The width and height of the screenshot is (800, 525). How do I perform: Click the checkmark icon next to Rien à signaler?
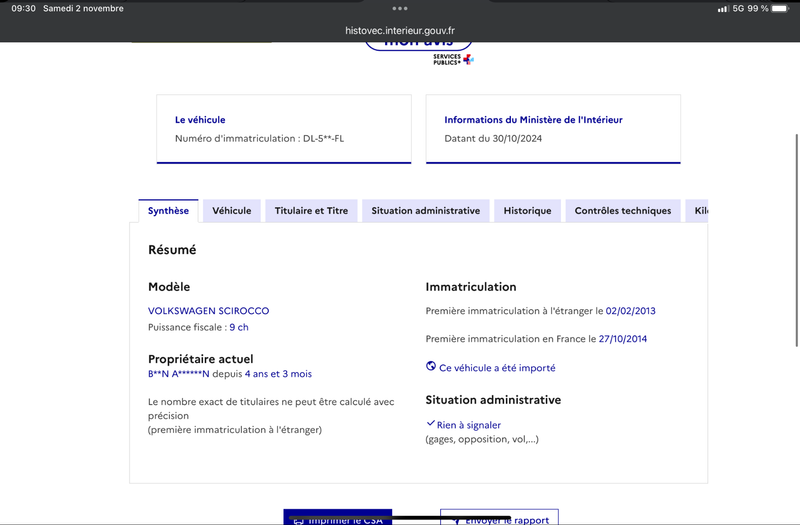[431, 423]
